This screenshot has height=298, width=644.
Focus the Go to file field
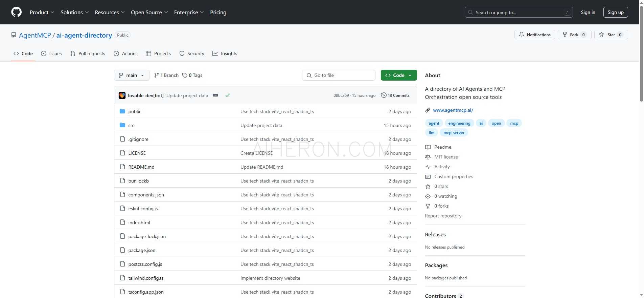click(339, 75)
